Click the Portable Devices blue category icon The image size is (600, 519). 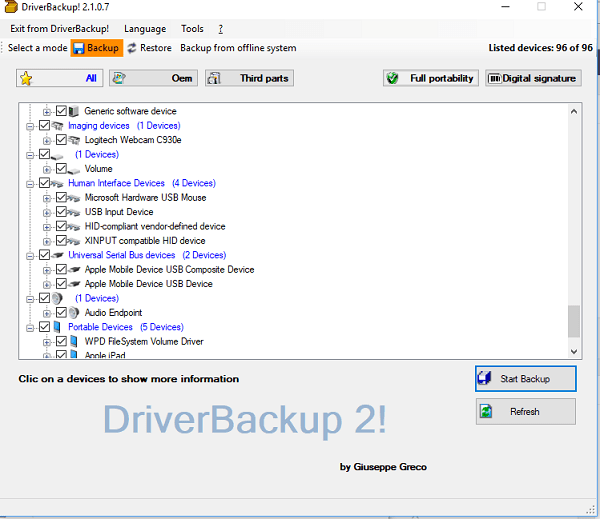57,327
